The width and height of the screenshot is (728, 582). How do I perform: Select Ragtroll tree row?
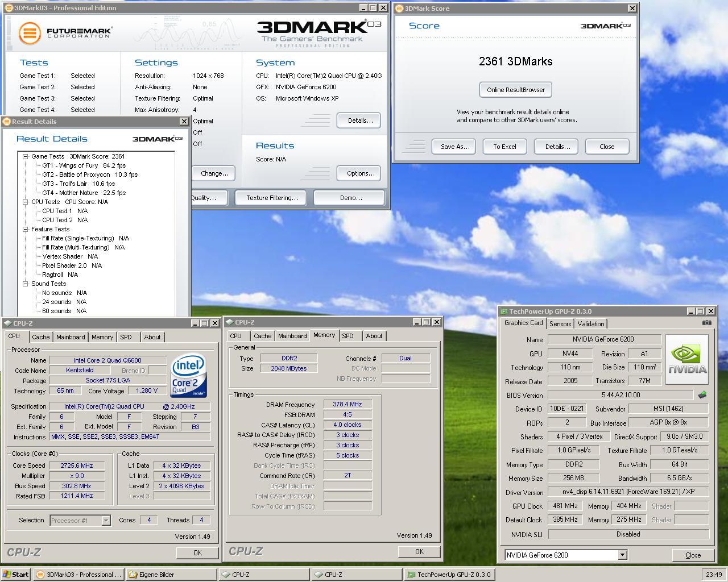pyautogui.click(x=60, y=275)
